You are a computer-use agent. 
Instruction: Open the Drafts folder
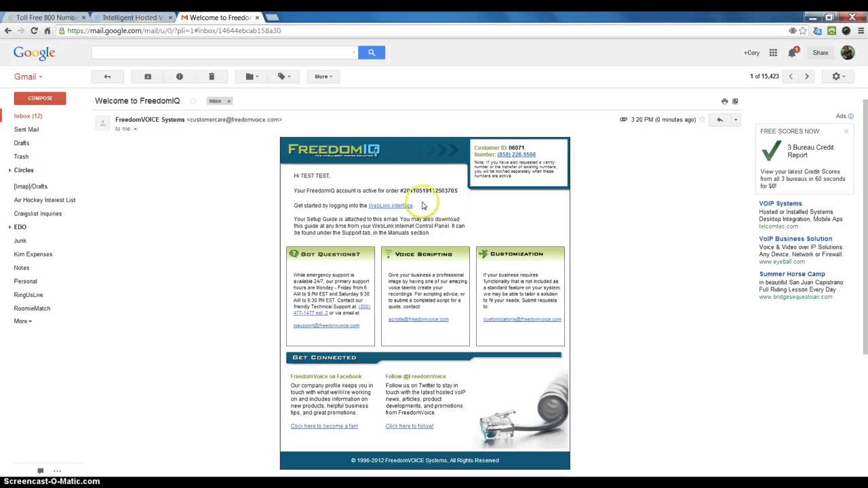(x=22, y=143)
